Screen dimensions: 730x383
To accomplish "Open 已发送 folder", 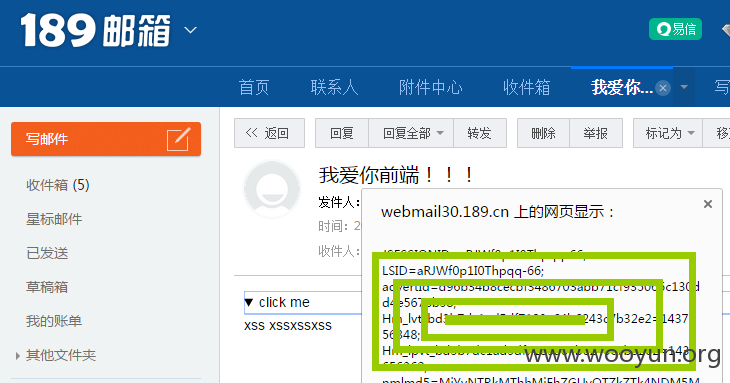I will pos(47,253).
